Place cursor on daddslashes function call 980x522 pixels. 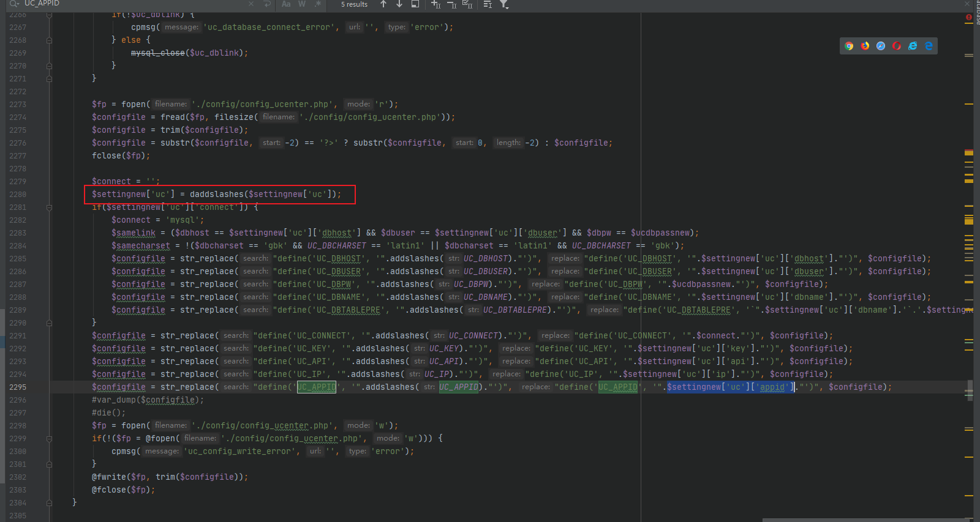pos(216,195)
